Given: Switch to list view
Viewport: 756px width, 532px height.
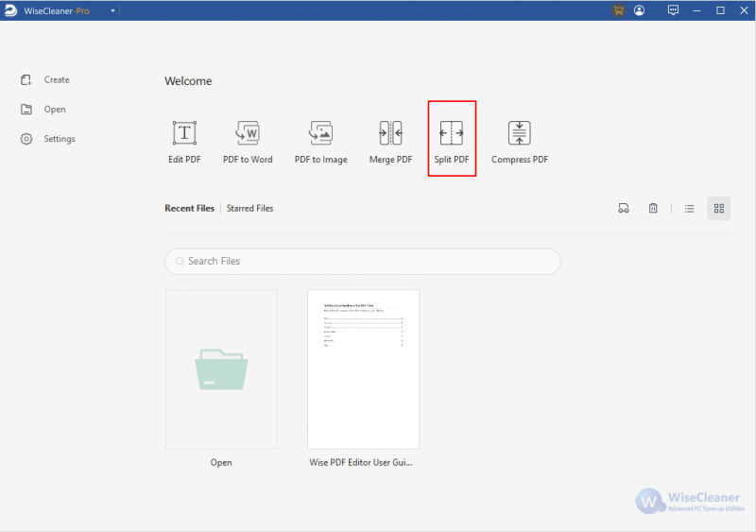Looking at the screenshot, I should click(x=690, y=209).
